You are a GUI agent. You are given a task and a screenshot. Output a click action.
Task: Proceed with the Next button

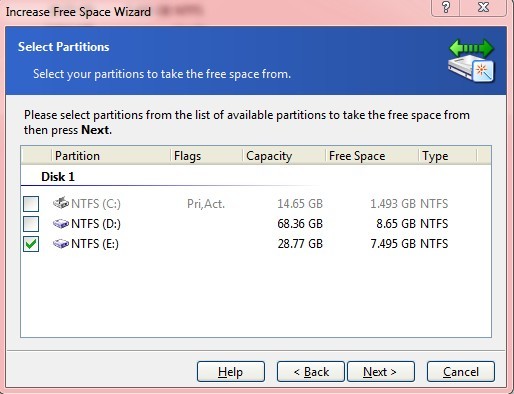(x=381, y=372)
